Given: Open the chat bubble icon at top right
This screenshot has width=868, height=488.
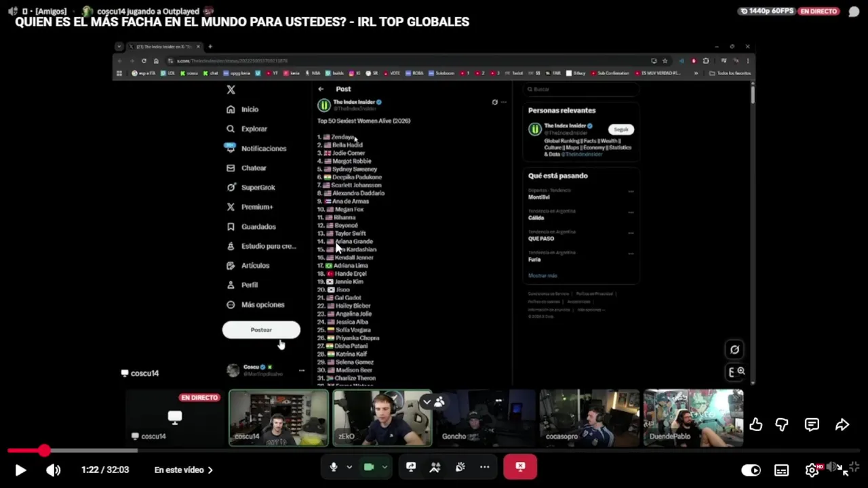Looking at the screenshot, I should (854, 12).
